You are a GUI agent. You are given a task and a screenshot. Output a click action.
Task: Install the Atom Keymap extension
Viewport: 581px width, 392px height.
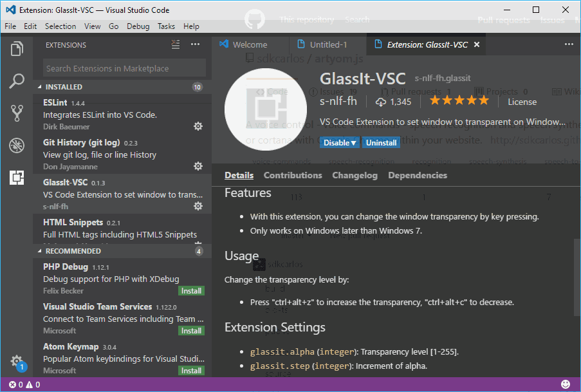coord(191,370)
